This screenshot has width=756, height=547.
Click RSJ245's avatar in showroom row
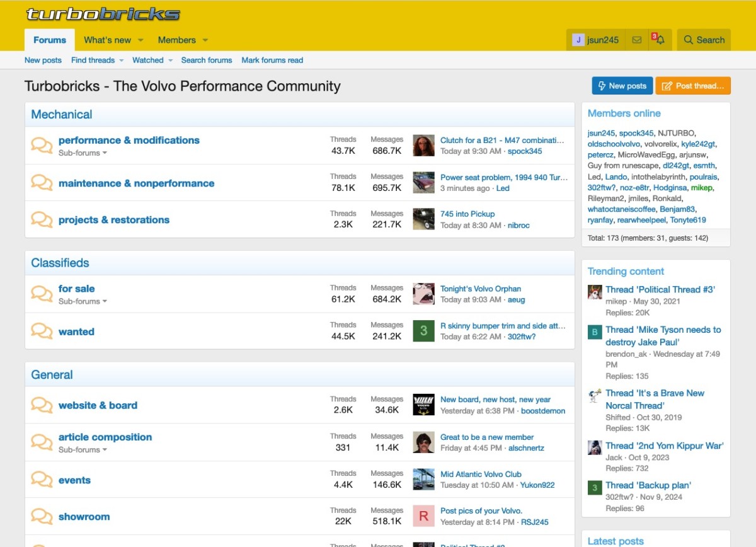423,516
